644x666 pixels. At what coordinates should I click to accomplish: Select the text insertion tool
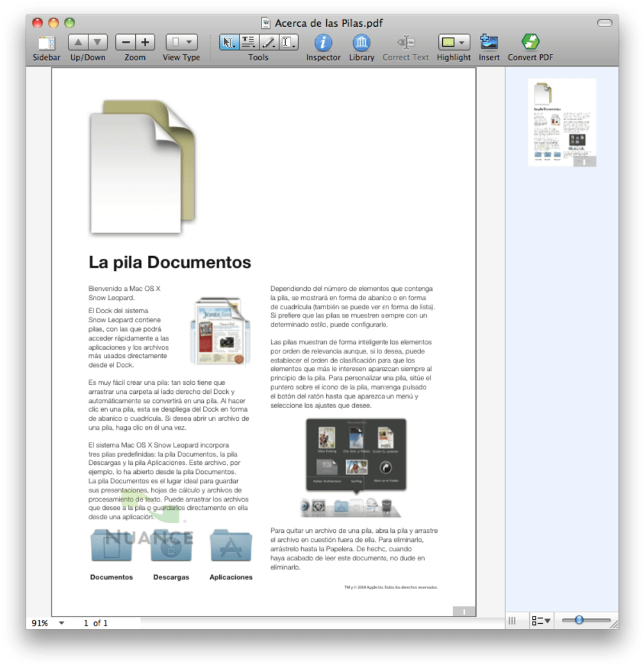(290, 41)
